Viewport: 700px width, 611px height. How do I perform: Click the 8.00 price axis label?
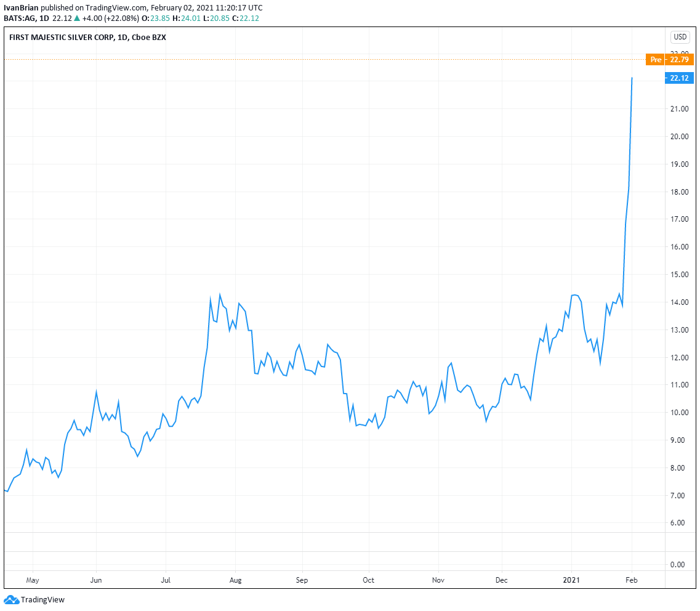coord(678,468)
